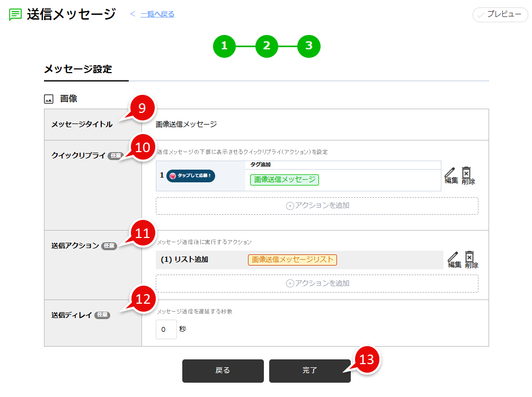532x397 pixels.
Task: Click step 2 circle in the progress indicator
Action: (x=267, y=46)
